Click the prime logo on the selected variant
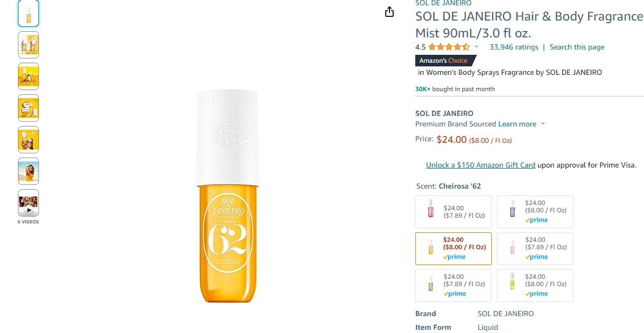The height and width of the screenshot is (333, 644). coord(454,257)
